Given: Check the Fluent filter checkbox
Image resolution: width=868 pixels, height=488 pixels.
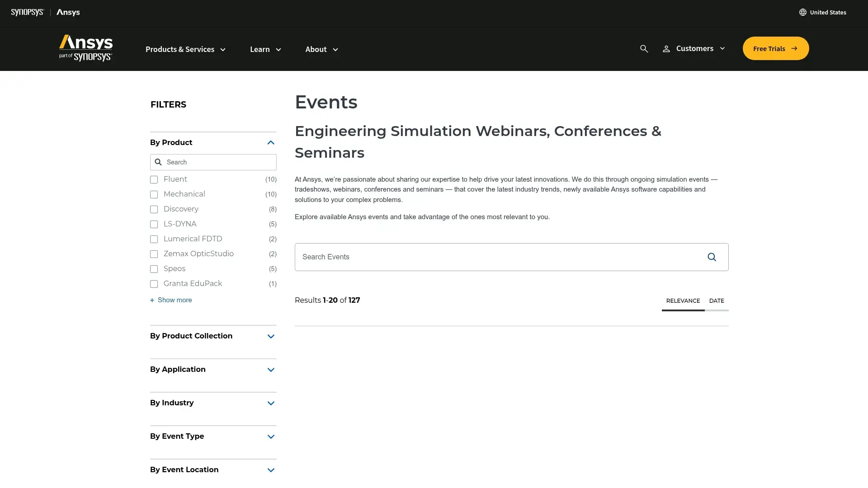Looking at the screenshot, I should tap(154, 179).
